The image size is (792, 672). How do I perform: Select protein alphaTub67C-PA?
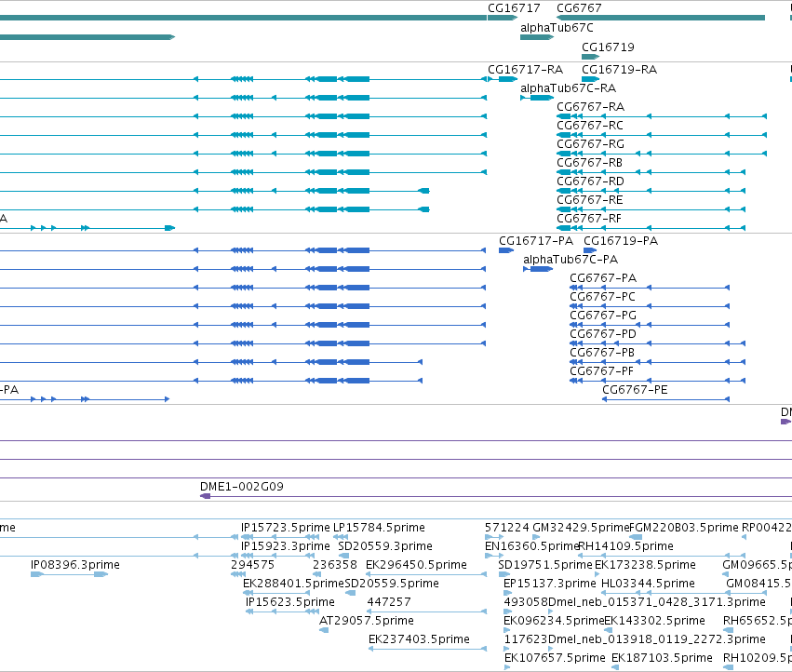click(571, 260)
